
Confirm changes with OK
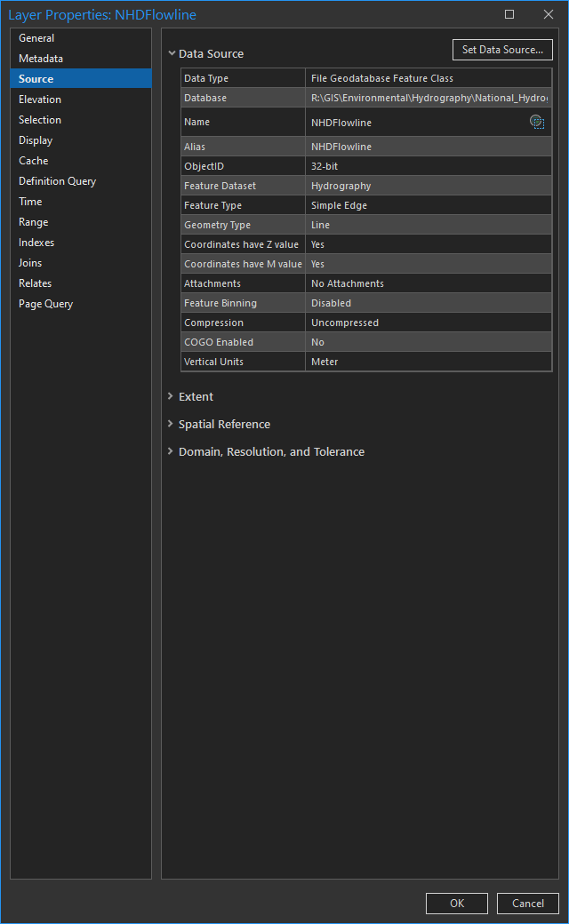(456, 903)
